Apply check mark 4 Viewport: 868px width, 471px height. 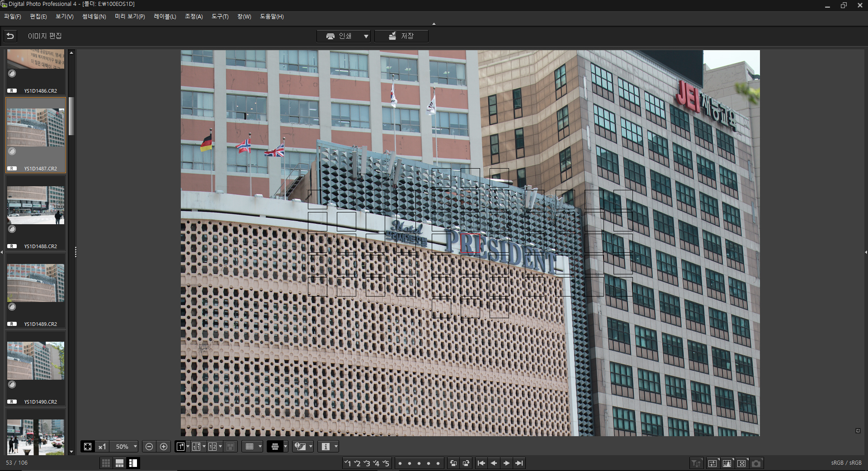click(376, 463)
